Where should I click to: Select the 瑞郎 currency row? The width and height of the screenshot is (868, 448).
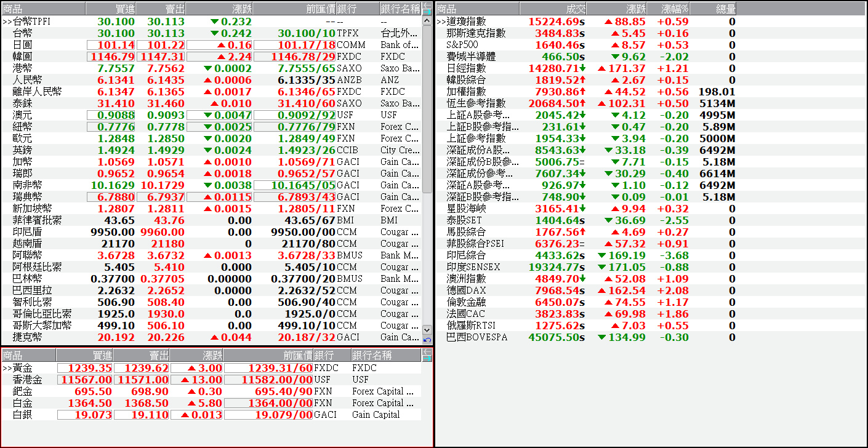click(x=211, y=174)
